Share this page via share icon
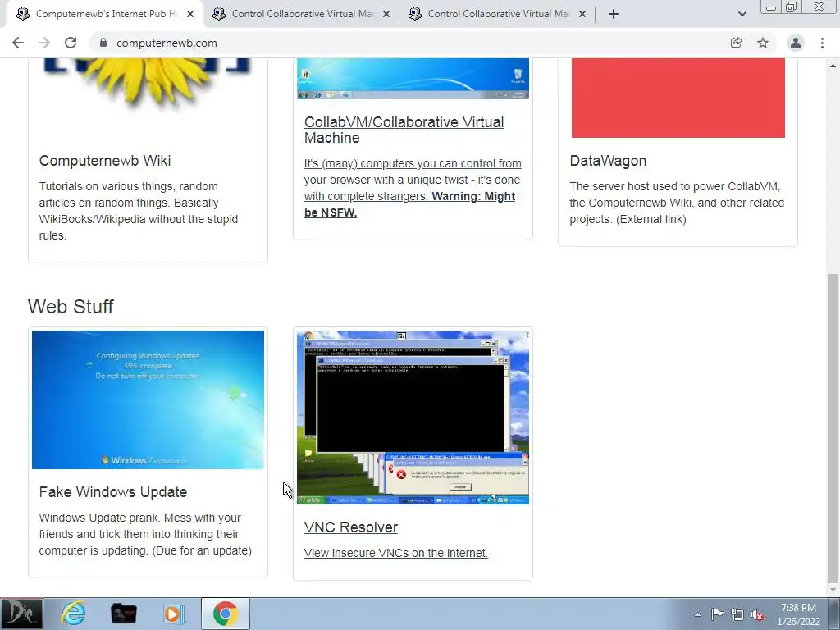840x630 pixels. pos(736,43)
